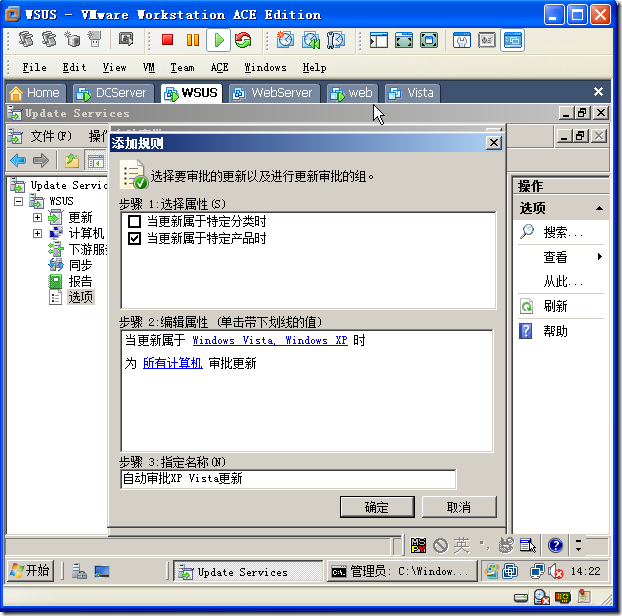Screen dimensions: 622x616
Task: Click the MSPY input method icon
Action: coord(418,545)
